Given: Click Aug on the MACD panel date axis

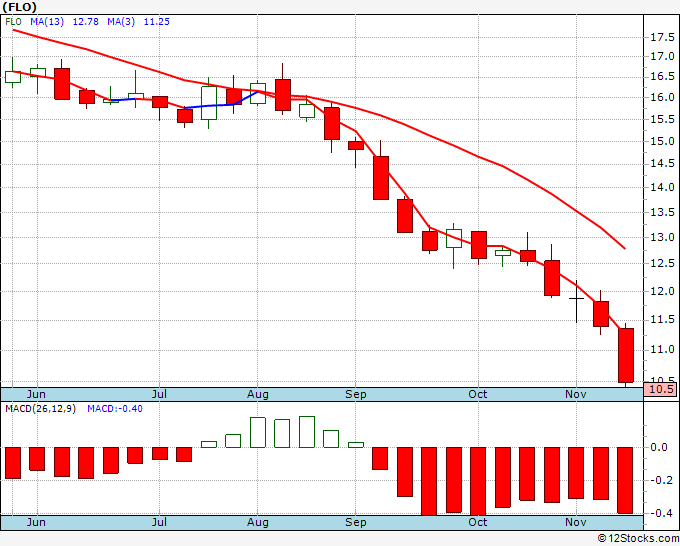Looking at the screenshot, I should pyautogui.click(x=258, y=522).
